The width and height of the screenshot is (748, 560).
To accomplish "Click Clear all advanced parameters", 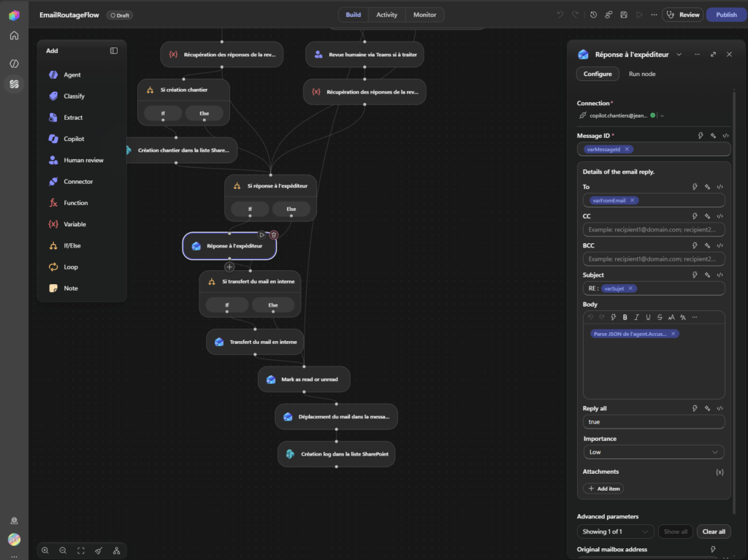I will click(714, 532).
